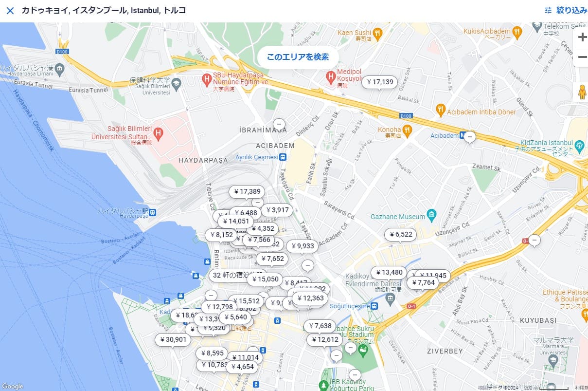This screenshot has width=588, height=391.
Task: Open Street View pegman icon
Action: pos(582,92)
